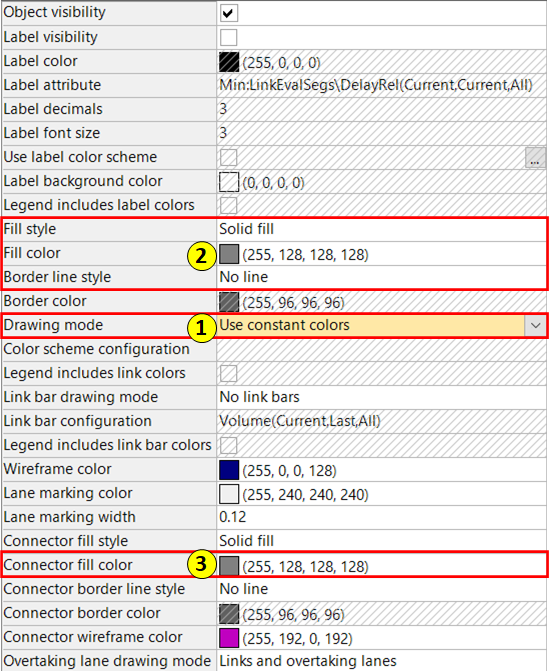Select the Connector fill color row label

pos(68,565)
